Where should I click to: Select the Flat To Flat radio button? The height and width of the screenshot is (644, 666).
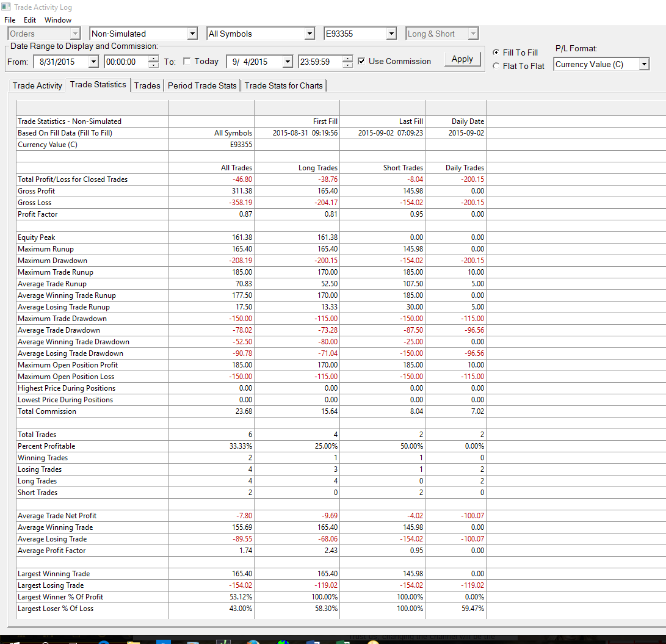tap(496, 66)
